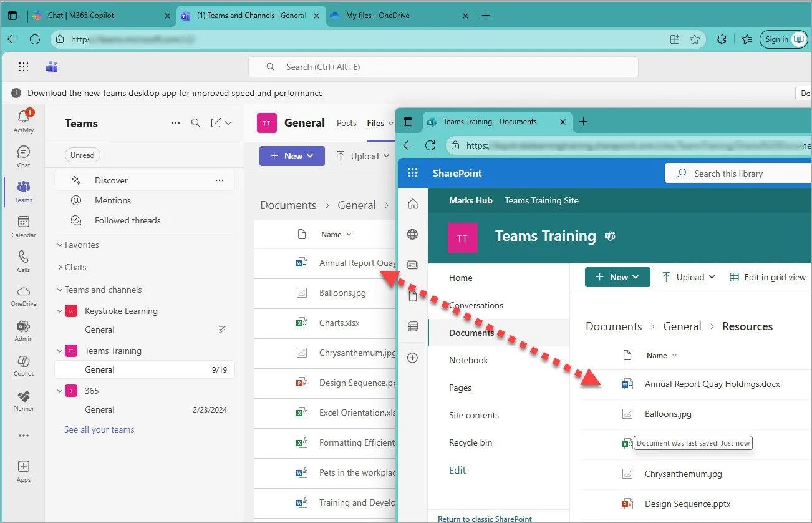Open Planner in the Teams sidebar
The height and width of the screenshot is (523, 812).
click(24, 401)
